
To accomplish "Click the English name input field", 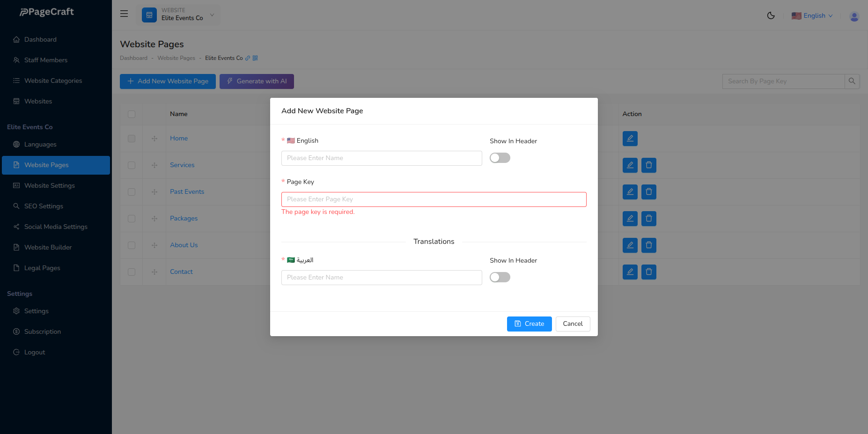I will point(381,158).
